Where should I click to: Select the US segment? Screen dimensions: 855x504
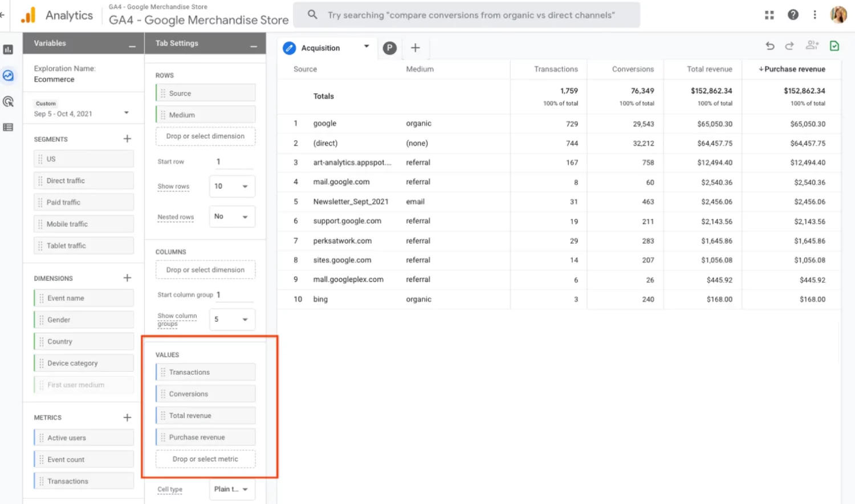84,159
